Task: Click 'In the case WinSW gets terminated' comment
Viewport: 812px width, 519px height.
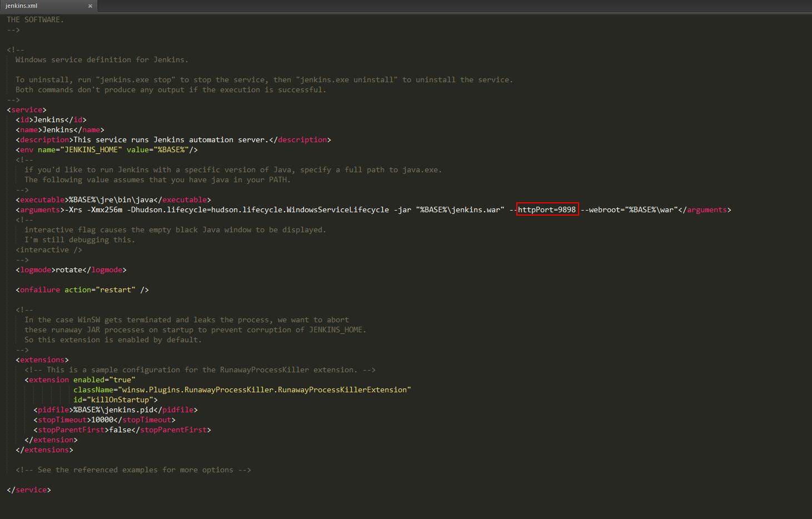Action: [187, 320]
